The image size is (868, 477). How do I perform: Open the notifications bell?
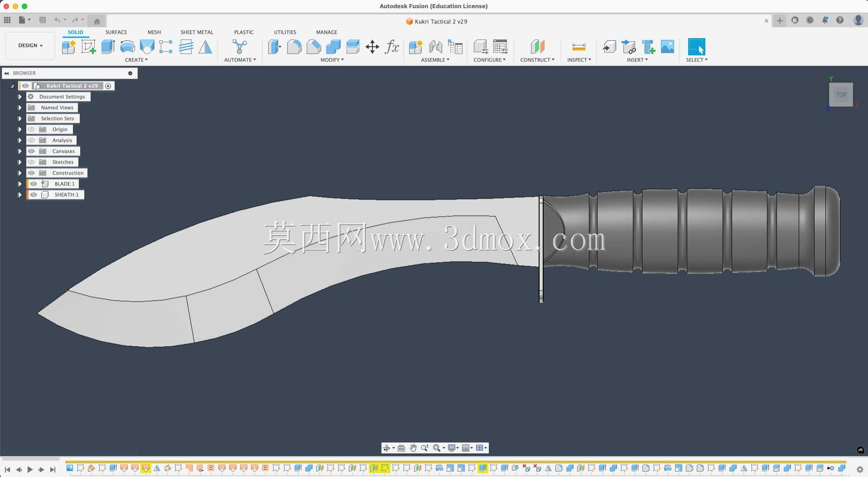point(825,20)
